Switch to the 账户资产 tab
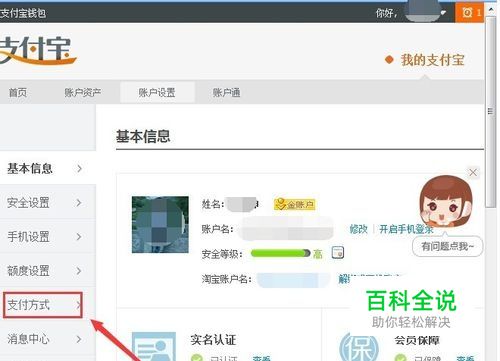 [83, 92]
